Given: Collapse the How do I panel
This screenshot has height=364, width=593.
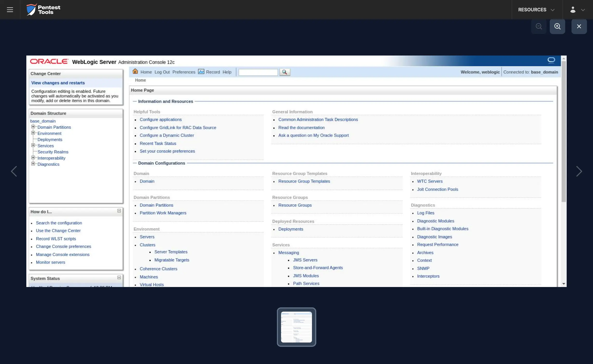Looking at the screenshot, I should click(x=119, y=211).
